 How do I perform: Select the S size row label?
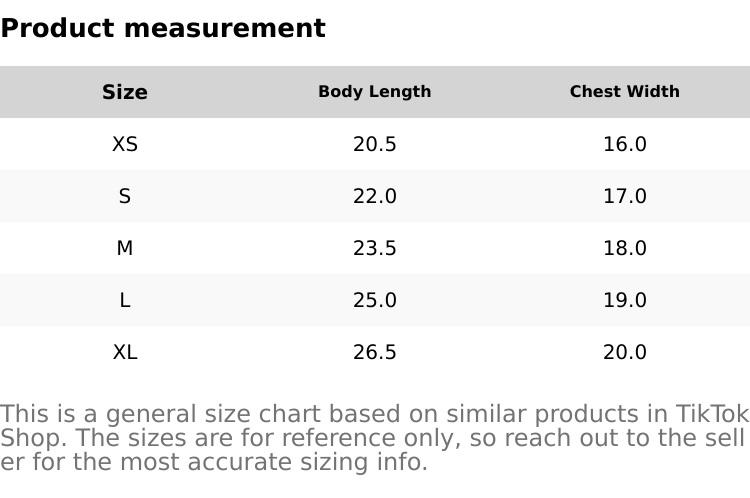125,196
